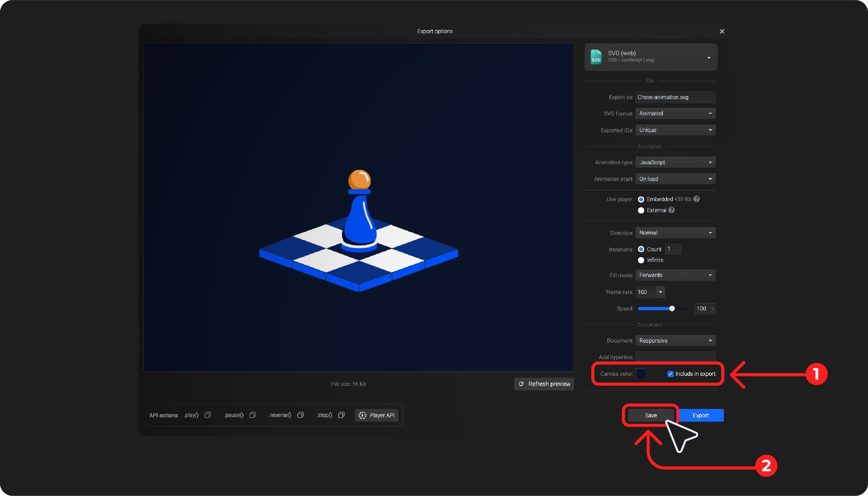The width and height of the screenshot is (868, 496).
Task: Open the SVG (web) export format selector
Action: (x=651, y=57)
